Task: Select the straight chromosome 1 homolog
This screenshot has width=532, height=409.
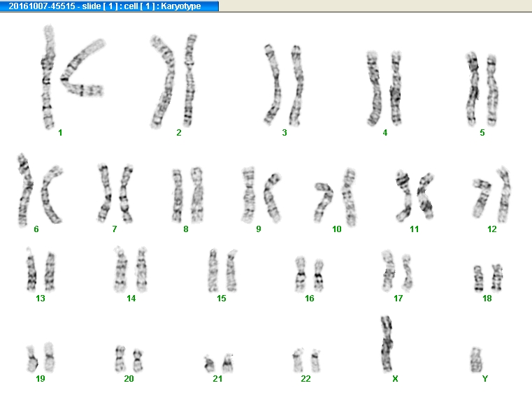Action: 48,78
